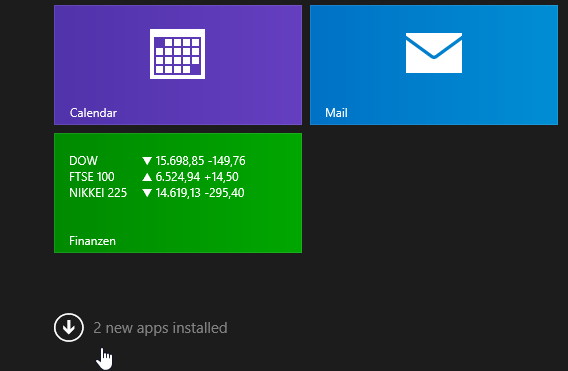Open the blue Mail tile
Image resolution: width=568 pixels, height=371 pixels.
(x=434, y=65)
